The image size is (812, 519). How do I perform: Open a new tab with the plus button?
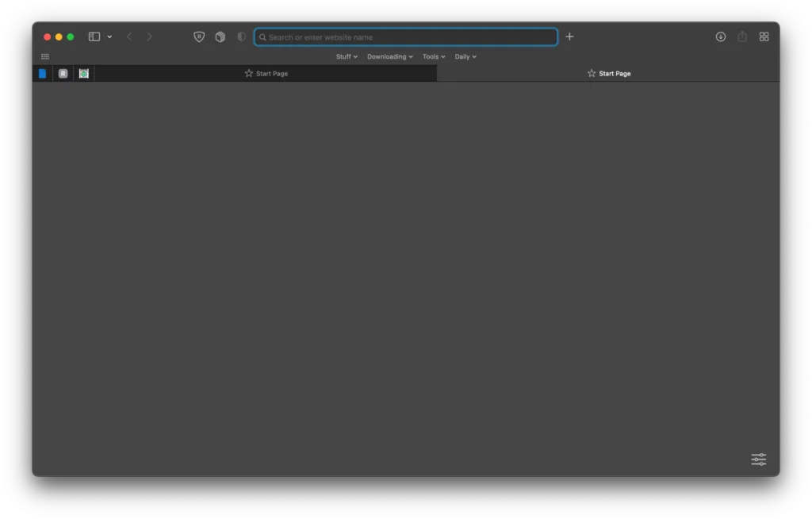[569, 37]
